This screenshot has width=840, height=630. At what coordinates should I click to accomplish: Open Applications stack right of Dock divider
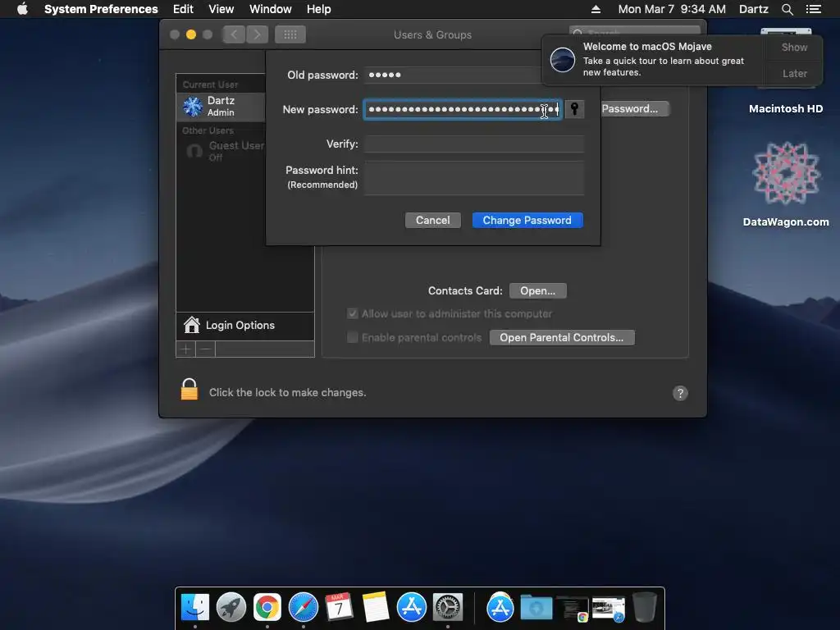point(500,608)
